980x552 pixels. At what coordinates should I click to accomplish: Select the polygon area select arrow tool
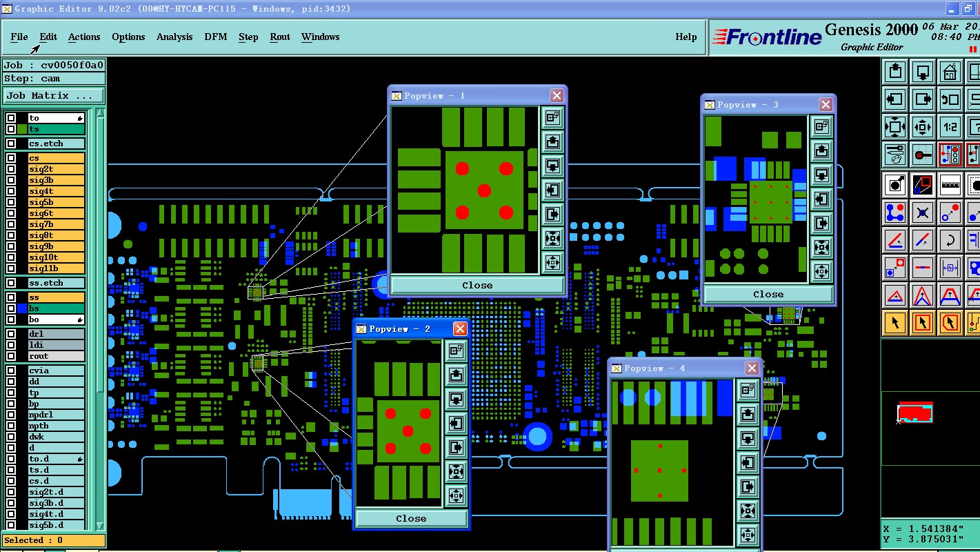click(950, 322)
